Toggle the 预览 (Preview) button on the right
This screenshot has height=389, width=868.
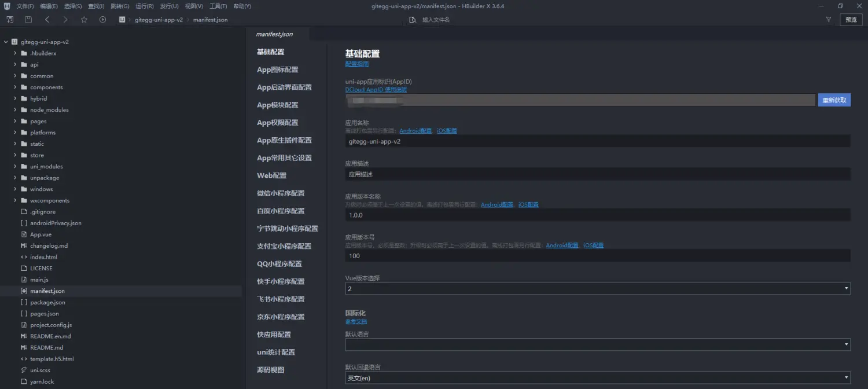click(x=851, y=19)
